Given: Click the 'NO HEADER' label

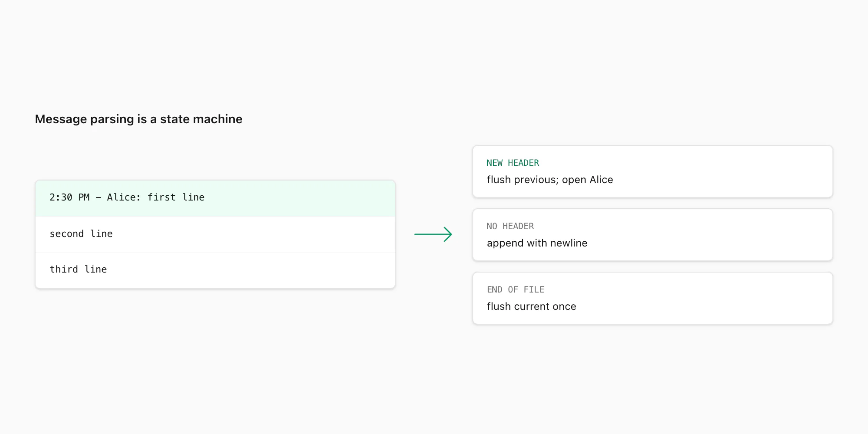Looking at the screenshot, I should [510, 226].
